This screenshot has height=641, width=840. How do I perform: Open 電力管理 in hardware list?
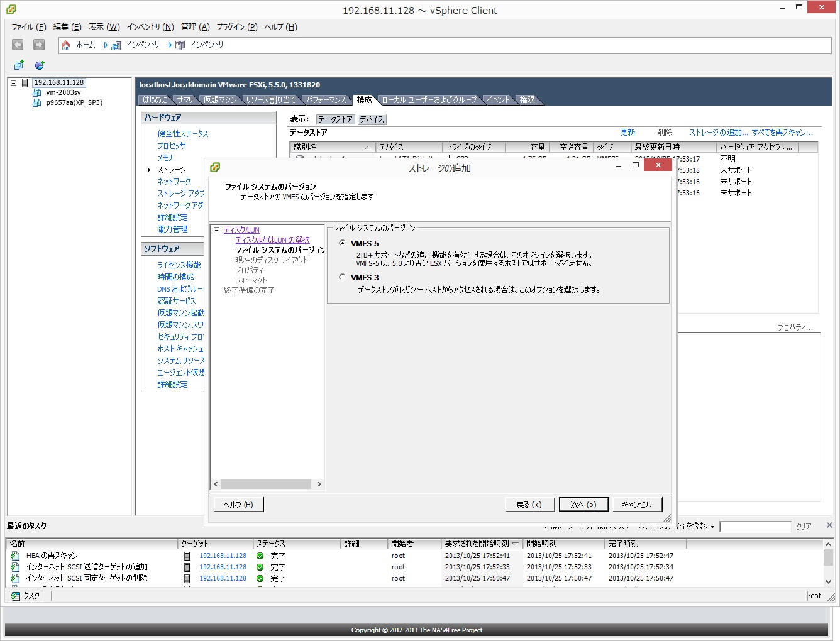click(x=172, y=229)
